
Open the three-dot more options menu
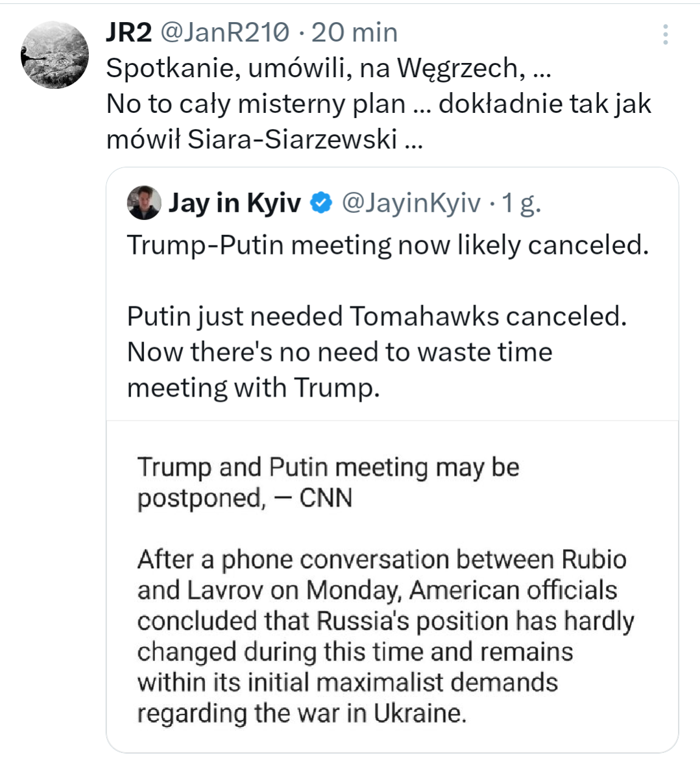[665, 35]
